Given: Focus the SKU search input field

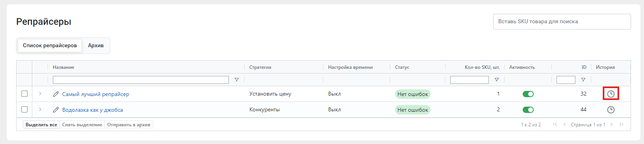Looking at the screenshot, I should click(562, 22).
